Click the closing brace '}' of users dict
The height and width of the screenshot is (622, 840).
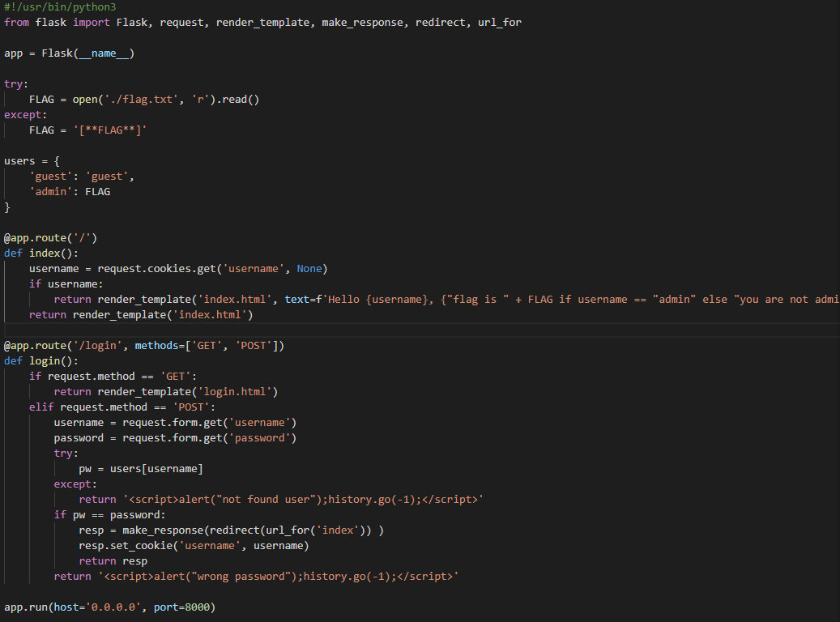pos(7,207)
